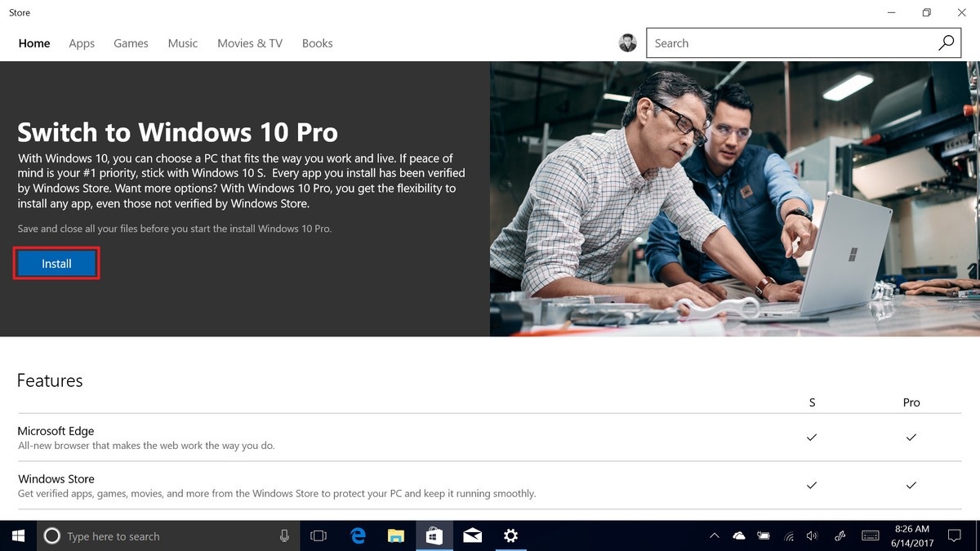Open Settings from the taskbar gear icon

pos(510,535)
